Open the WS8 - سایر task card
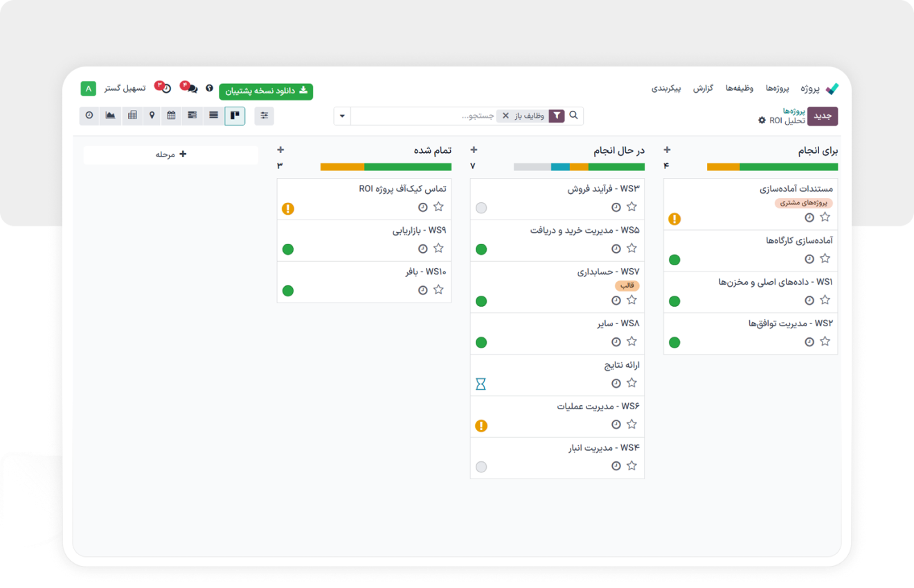 557,334
